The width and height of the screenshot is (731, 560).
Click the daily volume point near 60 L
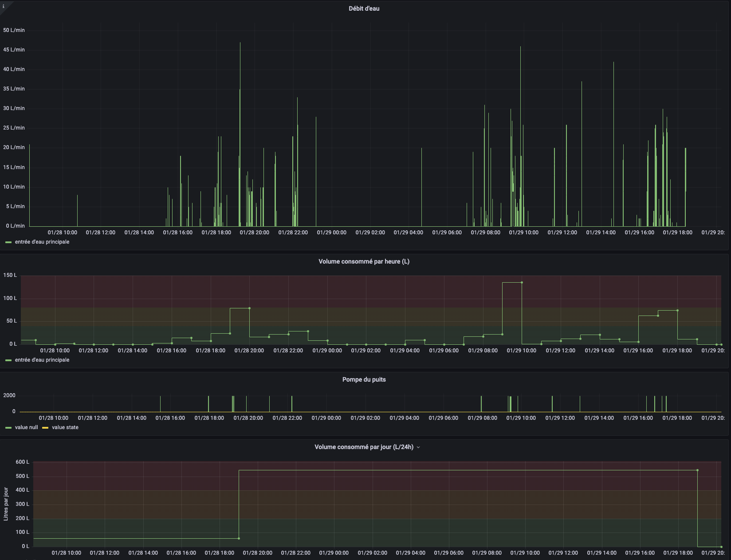point(239,538)
